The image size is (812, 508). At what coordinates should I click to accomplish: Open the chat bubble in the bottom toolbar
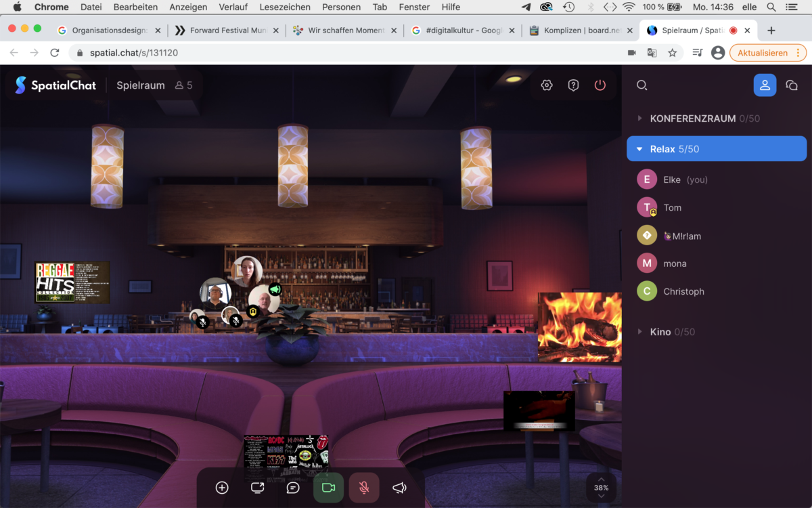(x=293, y=488)
